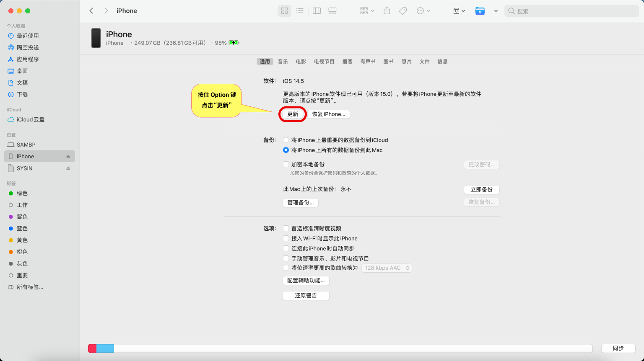Switch to gallery view
Viewport: 644px width, 361px height.
pyautogui.click(x=332, y=11)
